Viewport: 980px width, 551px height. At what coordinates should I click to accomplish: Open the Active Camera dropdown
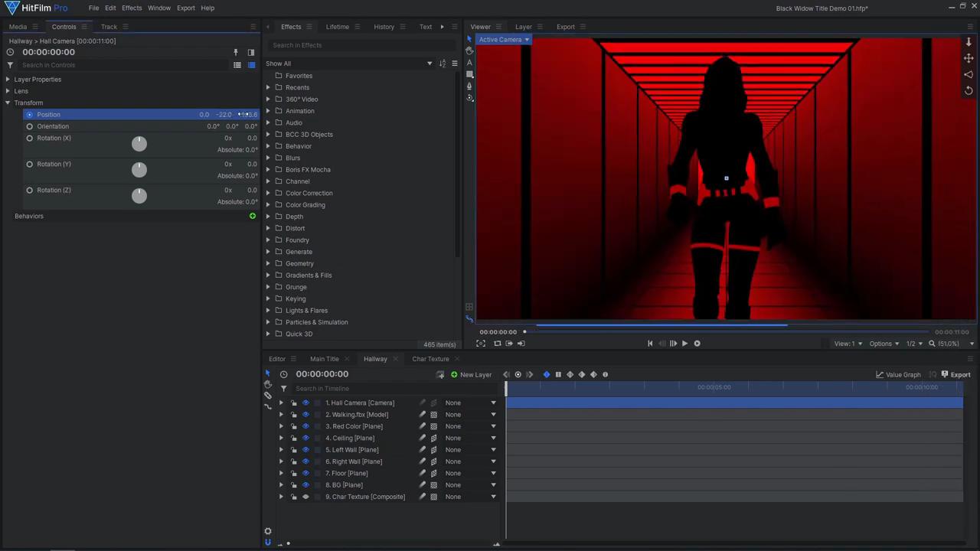[x=504, y=40]
